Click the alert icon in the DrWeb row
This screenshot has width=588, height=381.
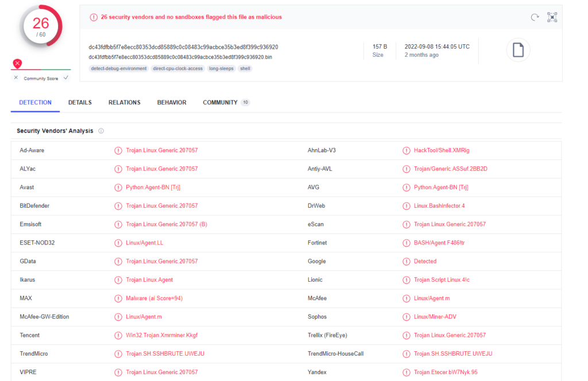tap(406, 206)
